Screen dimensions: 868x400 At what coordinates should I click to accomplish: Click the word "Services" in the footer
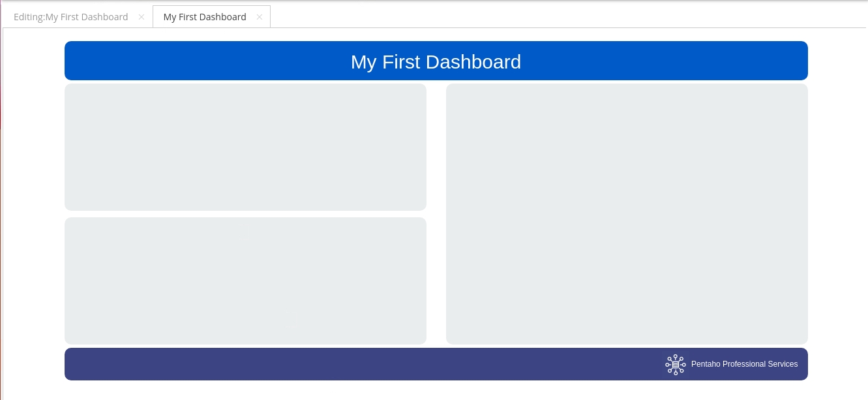pos(782,364)
